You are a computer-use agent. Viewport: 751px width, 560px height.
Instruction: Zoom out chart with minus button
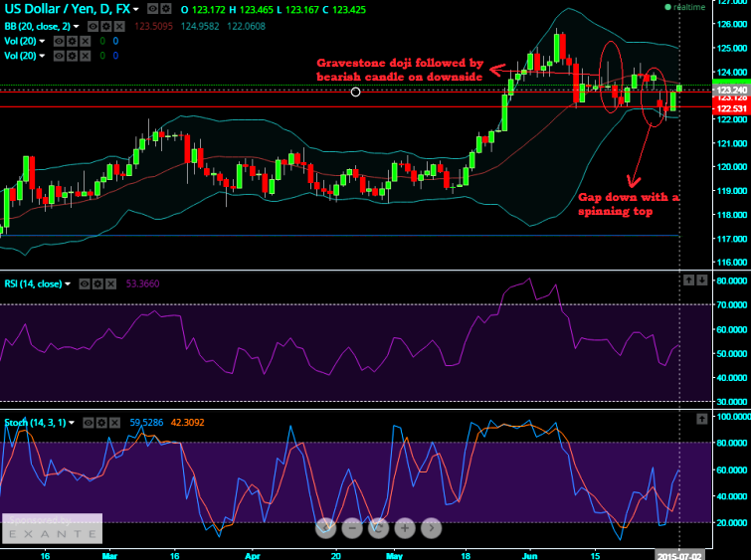352,528
